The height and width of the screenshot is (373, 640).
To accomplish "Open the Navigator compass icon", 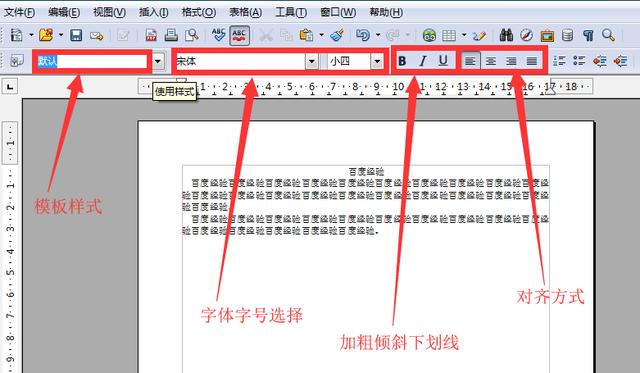I will tap(527, 36).
